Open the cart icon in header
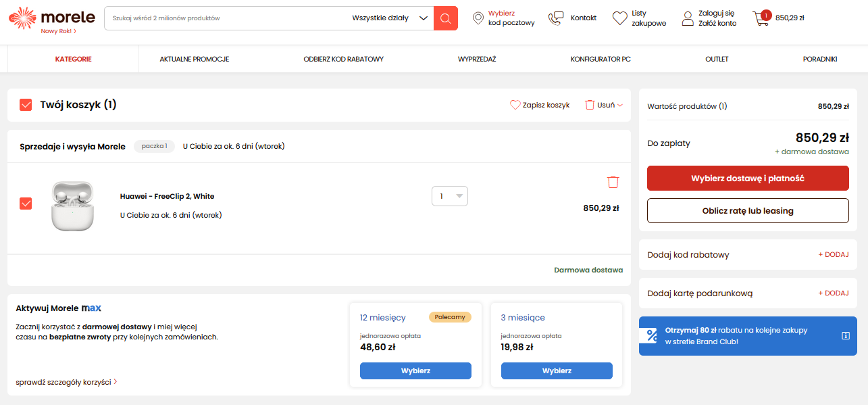Viewport: 868px width, 405px height. tap(761, 18)
